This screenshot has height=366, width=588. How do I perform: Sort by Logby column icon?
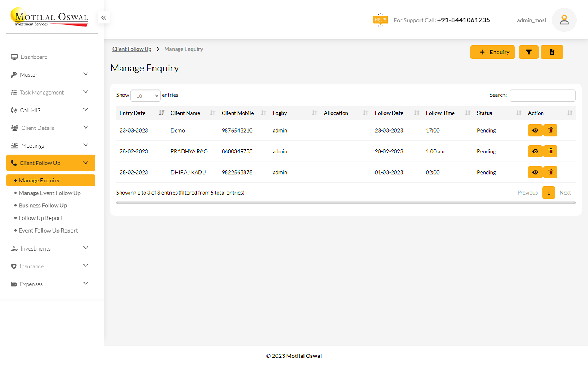314,113
